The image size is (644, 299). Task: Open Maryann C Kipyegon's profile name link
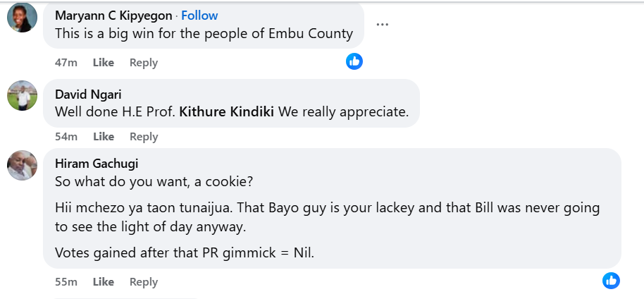(x=113, y=16)
